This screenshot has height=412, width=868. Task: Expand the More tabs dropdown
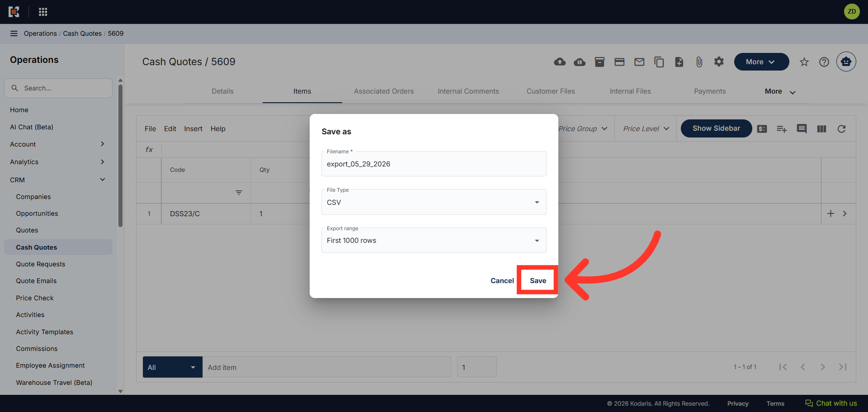tap(780, 91)
